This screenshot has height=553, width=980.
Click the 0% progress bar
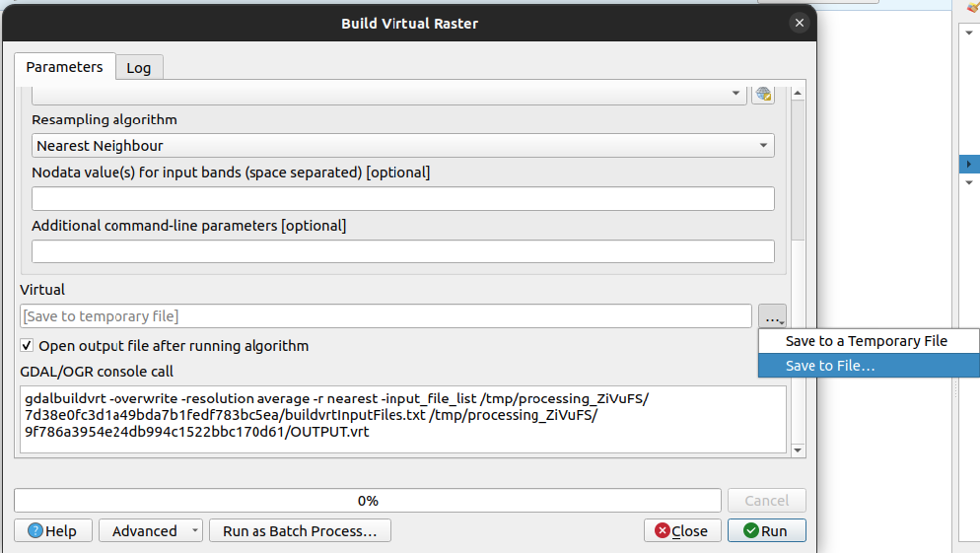(x=368, y=501)
